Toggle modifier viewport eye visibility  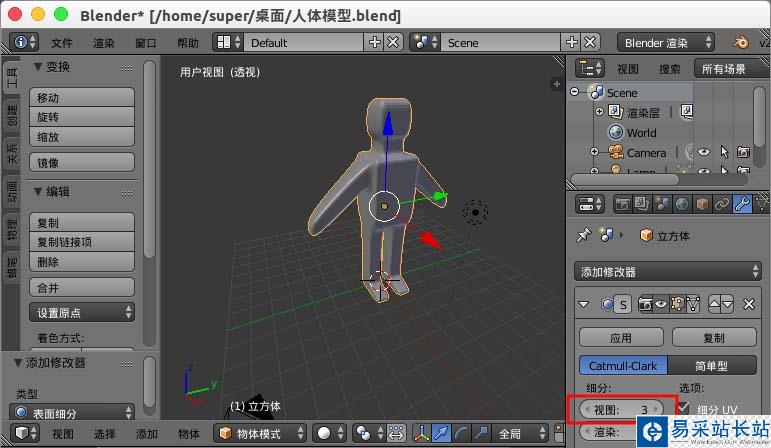[x=661, y=305]
